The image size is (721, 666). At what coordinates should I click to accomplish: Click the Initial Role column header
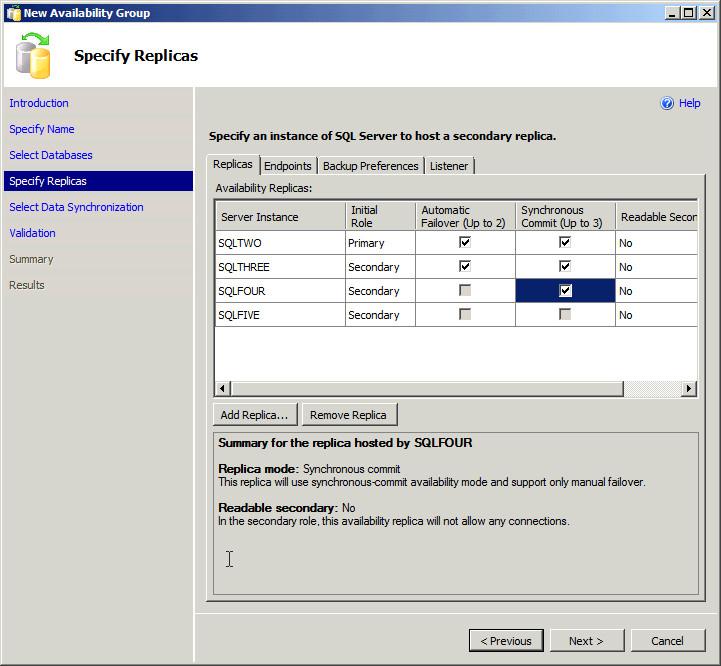(380, 216)
